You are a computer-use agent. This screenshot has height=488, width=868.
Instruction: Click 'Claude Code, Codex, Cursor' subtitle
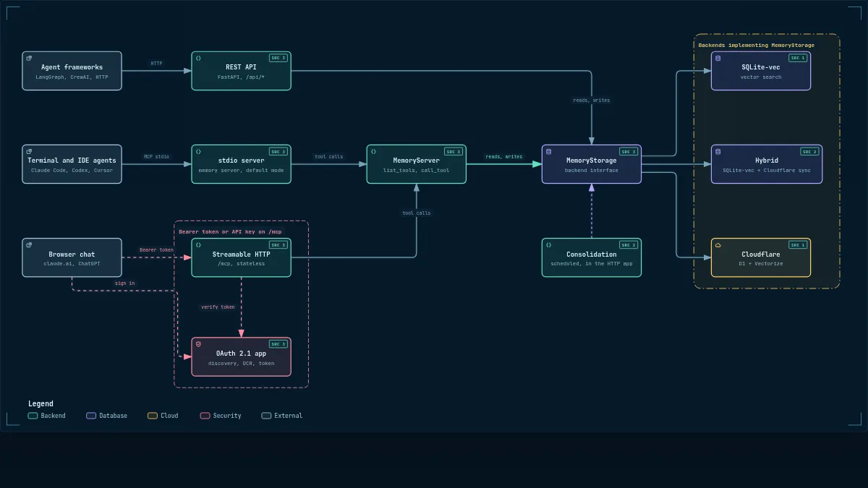coord(72,170)
